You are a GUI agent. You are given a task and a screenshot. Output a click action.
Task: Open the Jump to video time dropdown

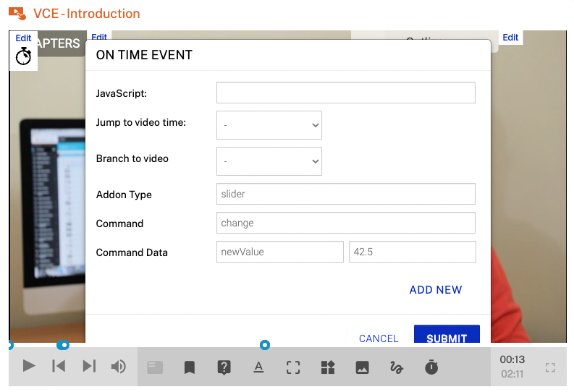pos(269,125)
